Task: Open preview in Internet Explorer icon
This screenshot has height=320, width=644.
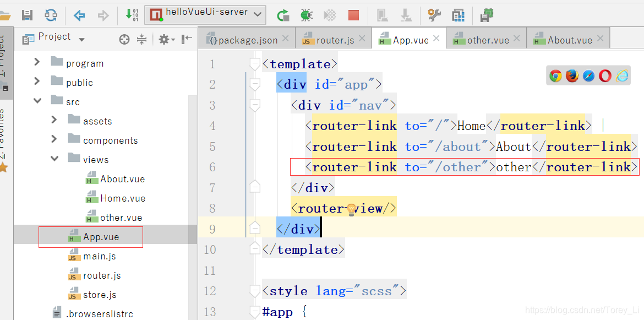Action: 622,76
